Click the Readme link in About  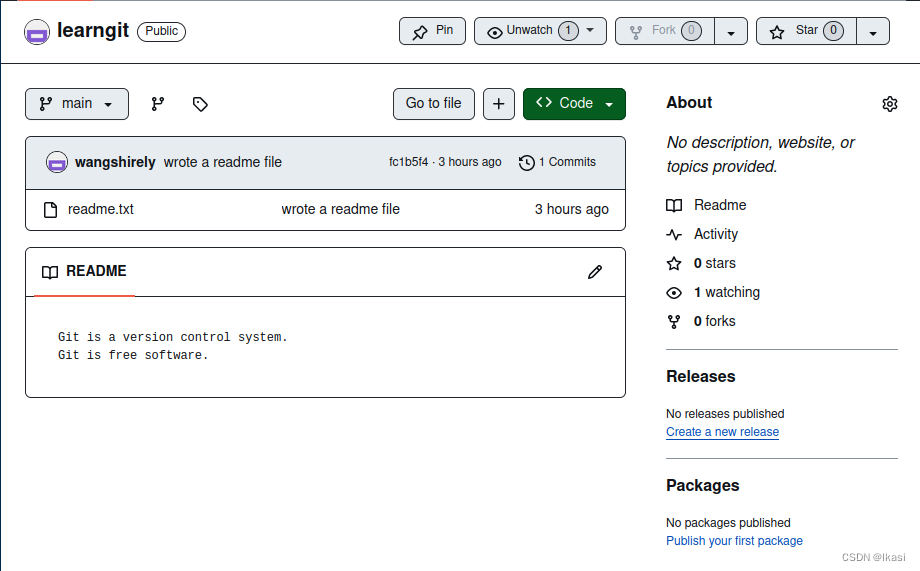pos(720,205)
